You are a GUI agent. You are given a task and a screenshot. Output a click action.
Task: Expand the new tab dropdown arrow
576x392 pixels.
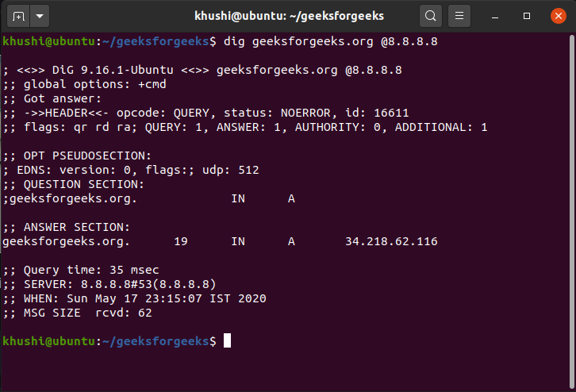(40, 16)
